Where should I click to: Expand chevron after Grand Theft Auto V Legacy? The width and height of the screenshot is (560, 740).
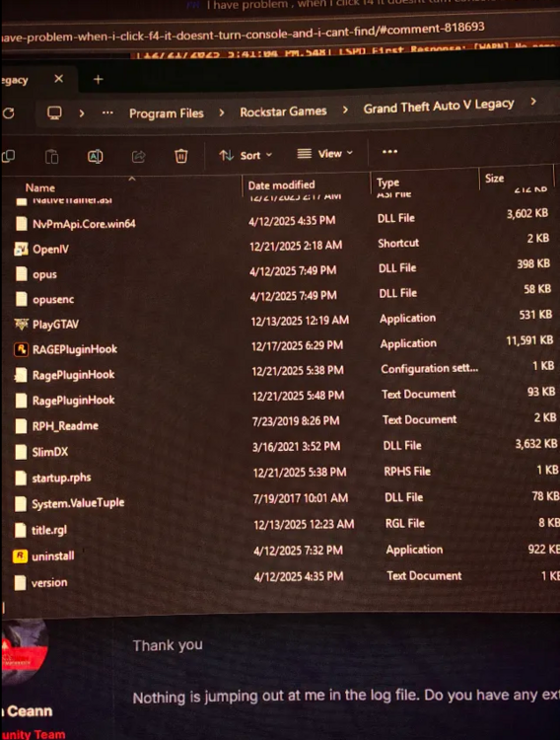pos(533,102)
